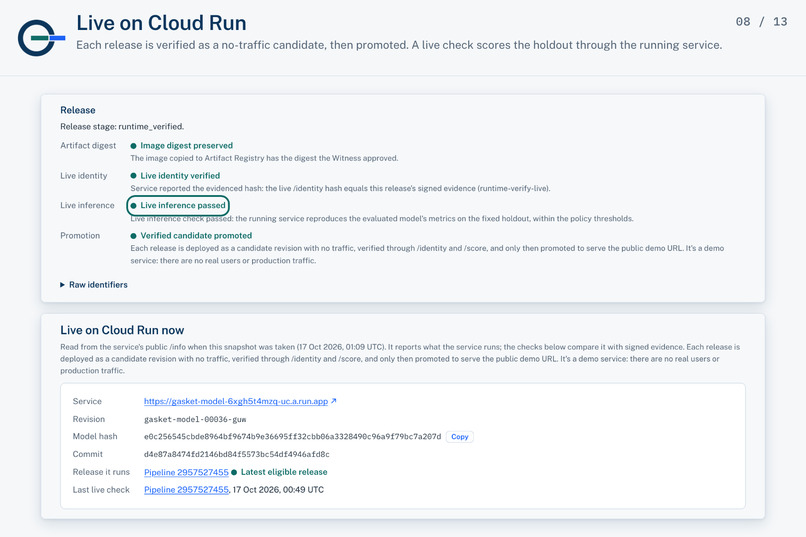Click the model hash value text
The image size is (806, 537).
(x=292, y=437)
